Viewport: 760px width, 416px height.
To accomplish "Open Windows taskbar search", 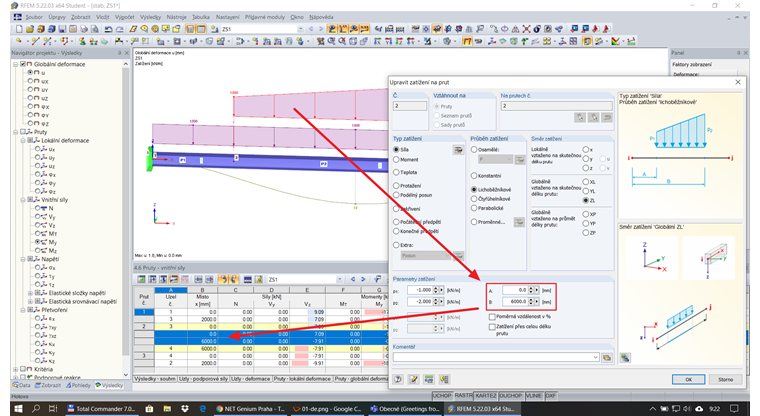I will pos(36,409).
